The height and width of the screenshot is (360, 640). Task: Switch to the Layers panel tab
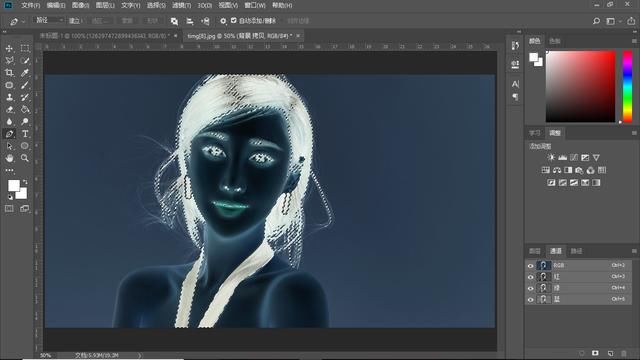click(535, 251)
